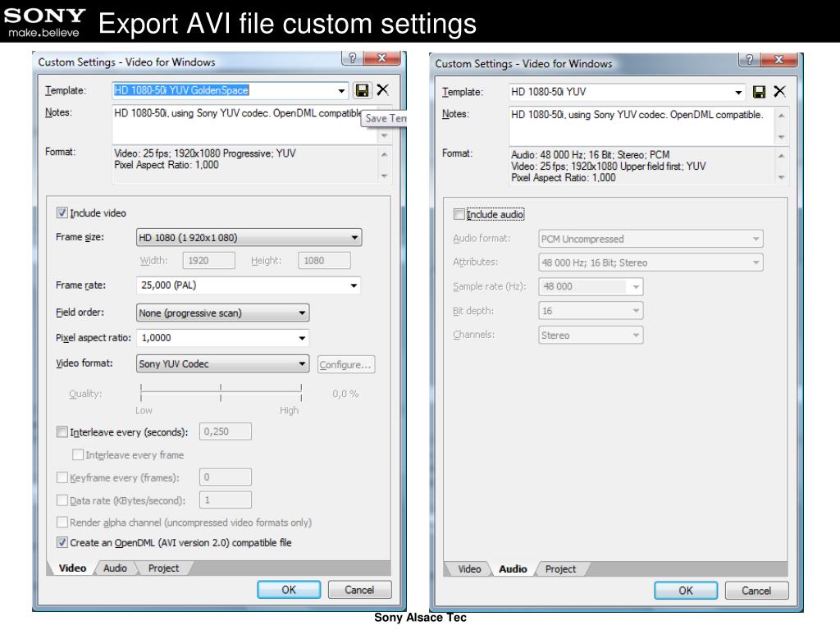Click Cancel in left dialog
This screenshot has width=840, height=630.
click(359, 589)
